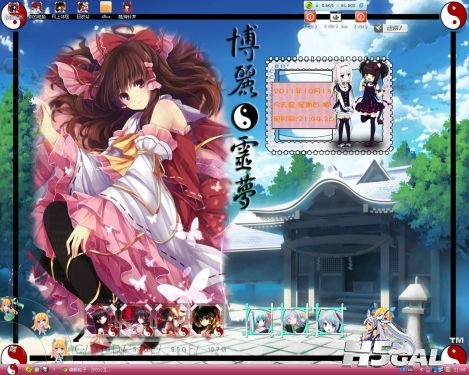Click the blonde fairy mascot at lower-left
The image size is (469, 375).
[x=39, y=321]
